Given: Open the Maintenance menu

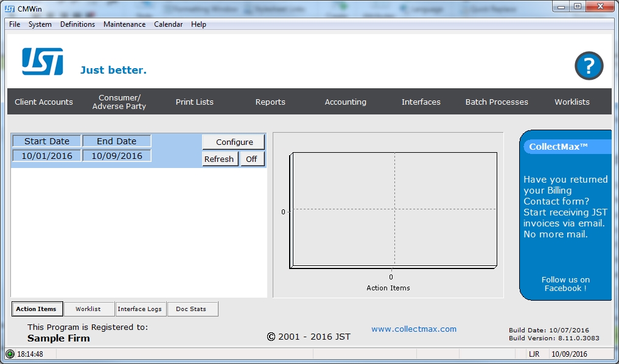Looking at the screenshot, I should [124, 24].
